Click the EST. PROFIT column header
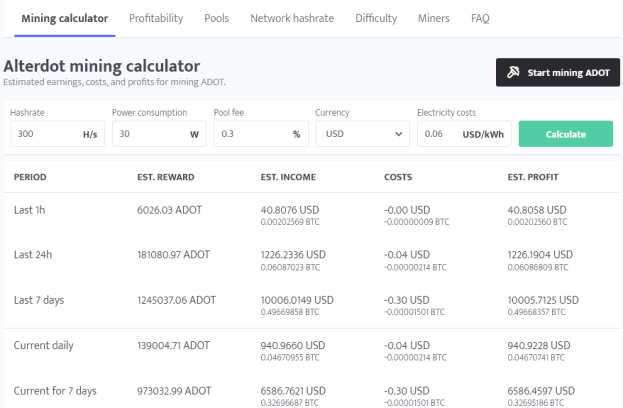Image resolution: width=623 pixels, height=408 pixels. (x=533, y=177)
